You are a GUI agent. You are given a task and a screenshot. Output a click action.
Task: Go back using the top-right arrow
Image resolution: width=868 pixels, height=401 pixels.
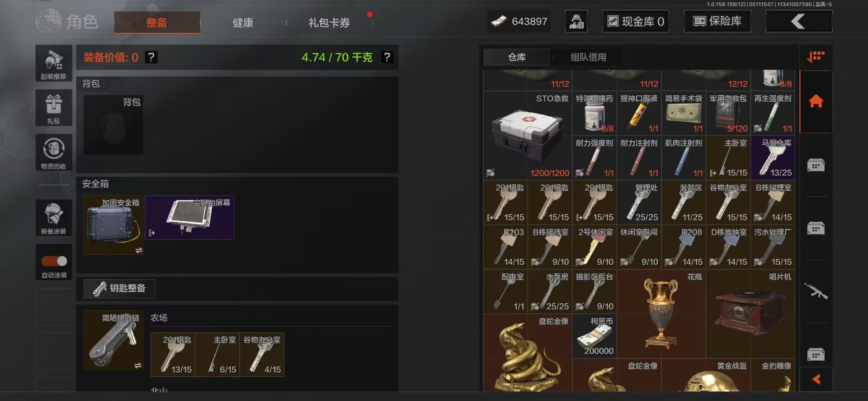[799, 21]
